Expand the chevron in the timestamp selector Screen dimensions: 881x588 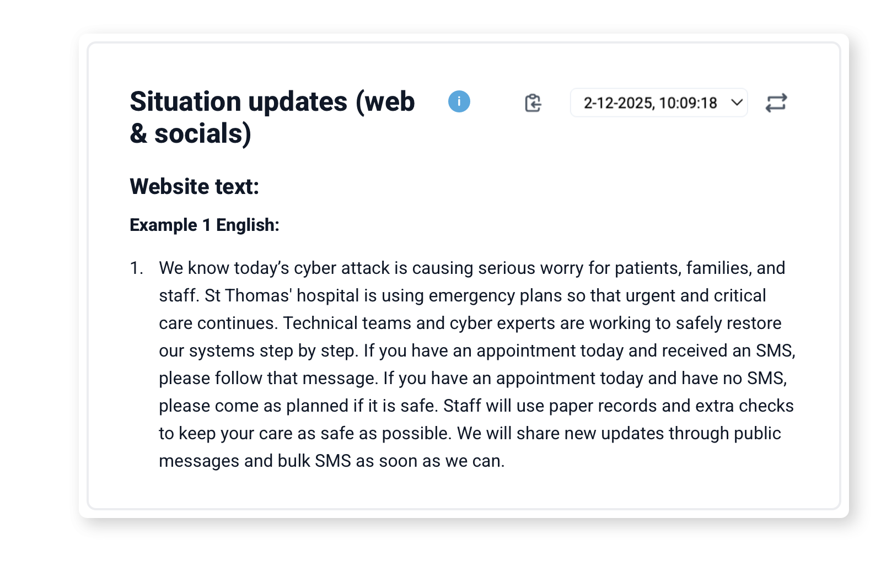pos(737,103)
